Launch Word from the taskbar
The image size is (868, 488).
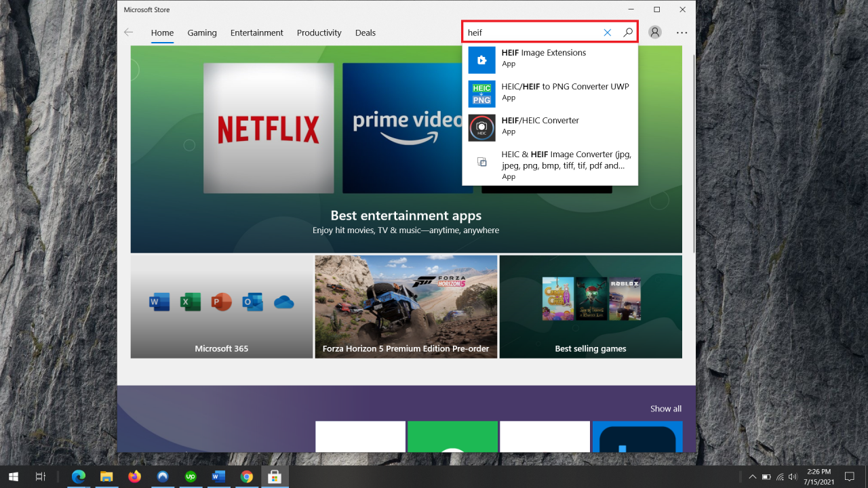(x=218, y=476)
